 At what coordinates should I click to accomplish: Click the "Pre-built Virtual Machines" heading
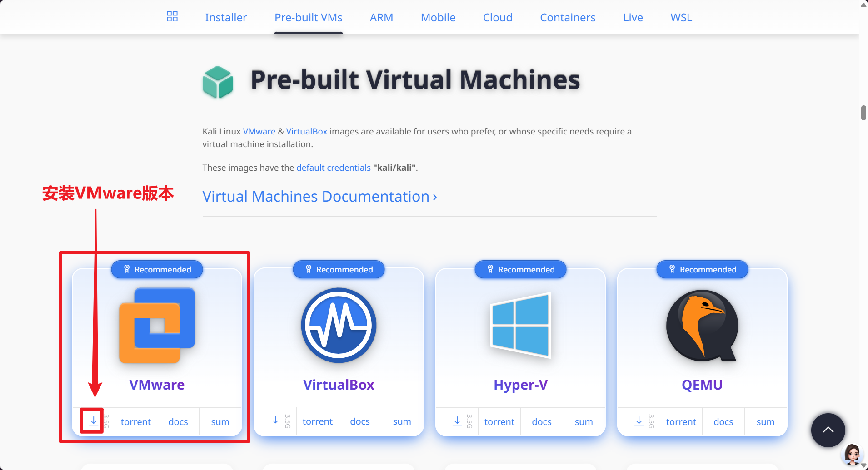coord(415,80)
